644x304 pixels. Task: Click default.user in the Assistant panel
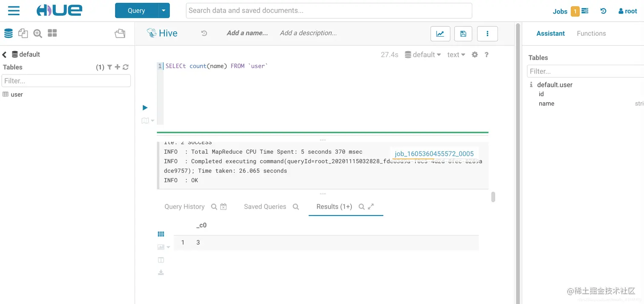coord(555,85)
